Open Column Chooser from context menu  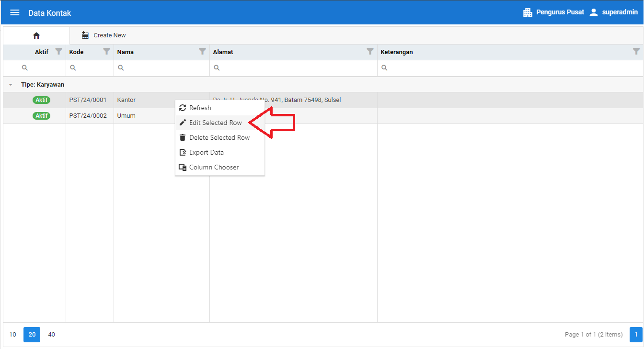214,167
